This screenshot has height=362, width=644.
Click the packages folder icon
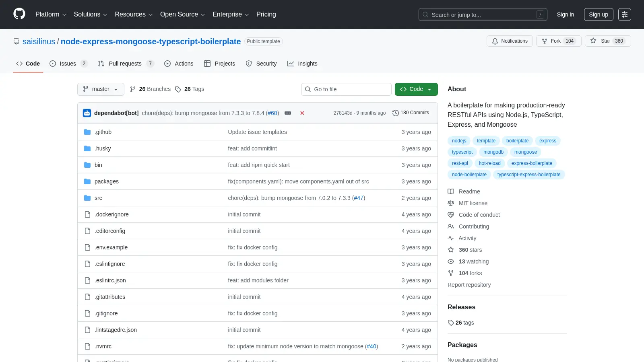click(87, 181)
